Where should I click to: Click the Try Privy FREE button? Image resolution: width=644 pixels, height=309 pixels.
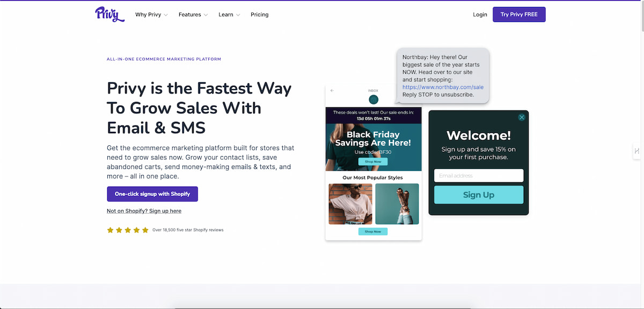pyautogui.click(x=519, y=14)
